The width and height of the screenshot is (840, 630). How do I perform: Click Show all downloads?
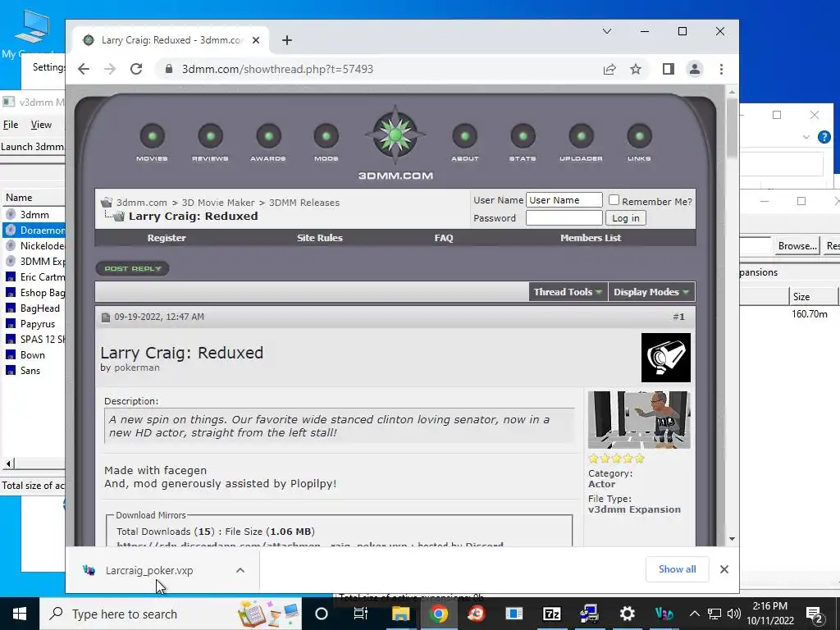tap(677, 569)
